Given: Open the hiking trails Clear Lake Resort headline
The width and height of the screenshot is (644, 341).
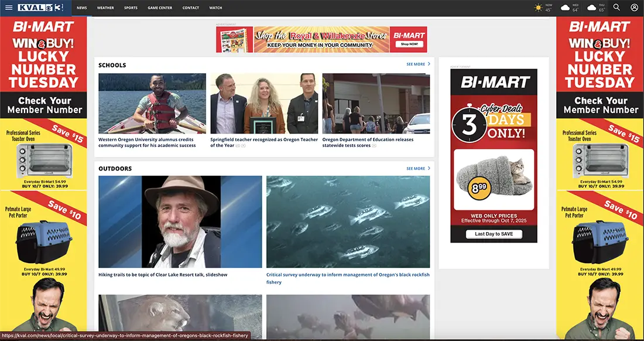Looking at the screenshot, I should click(x=163, y=275).
